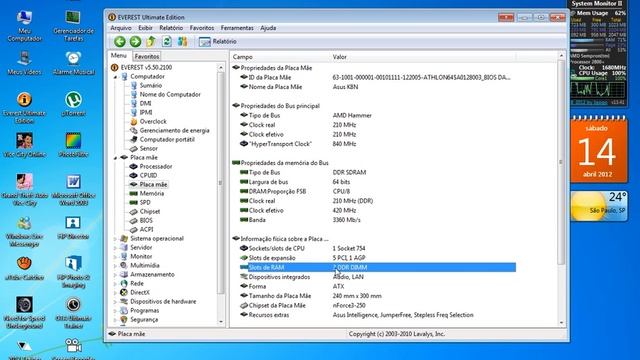640x360 pixels.
Task: Click details panel vertical scrollbar
Action: click(561, 162)
